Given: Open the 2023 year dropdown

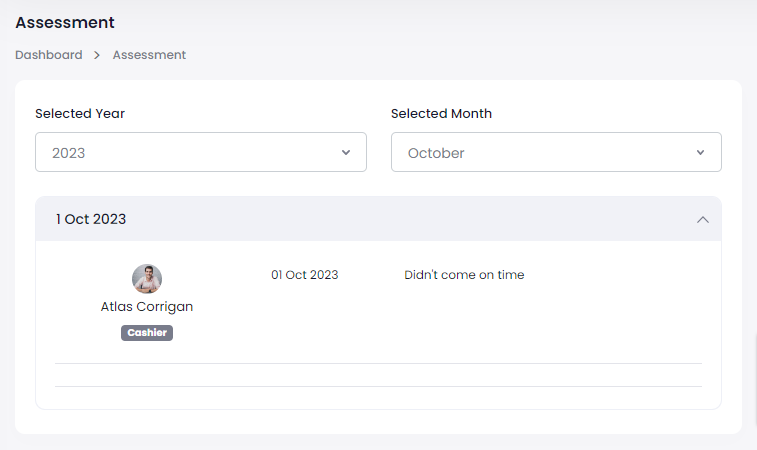Looking at the screenshot, I should (200, 152).
